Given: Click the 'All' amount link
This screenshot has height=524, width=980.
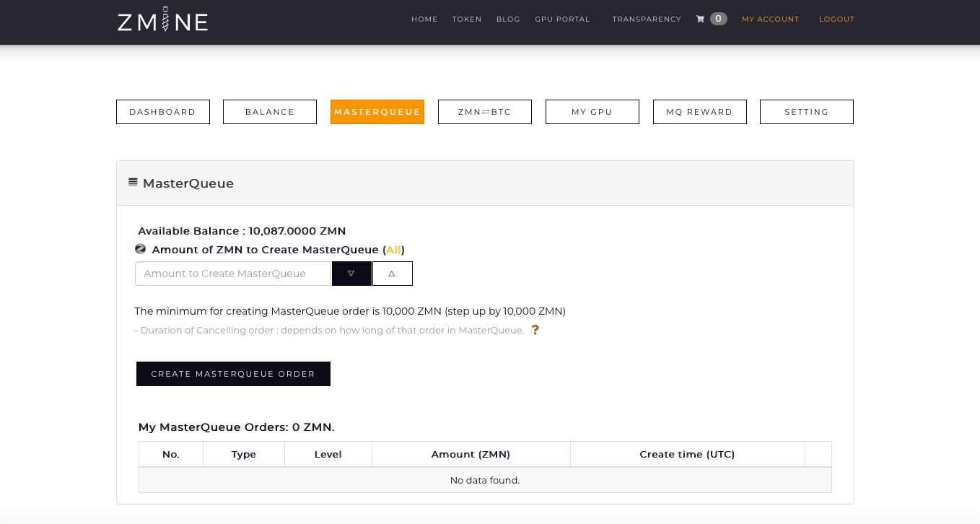Looking at the screenshot, I should (393, 250).
